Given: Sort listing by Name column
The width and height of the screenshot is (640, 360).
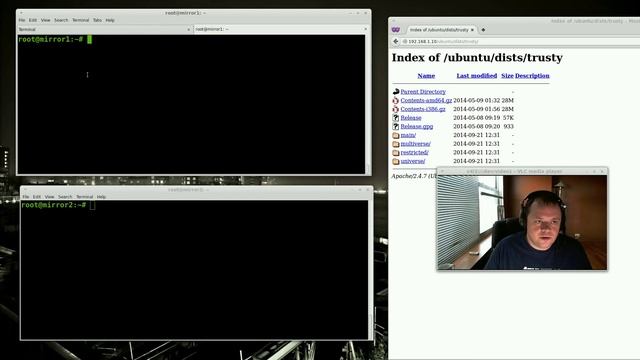Looking at the screenshot, I should pyautogui.click(x=426, y=76).
